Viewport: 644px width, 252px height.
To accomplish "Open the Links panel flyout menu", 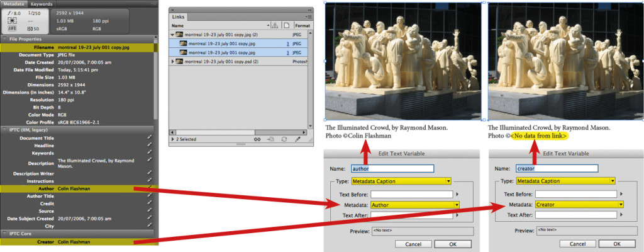I will [309, 17].
